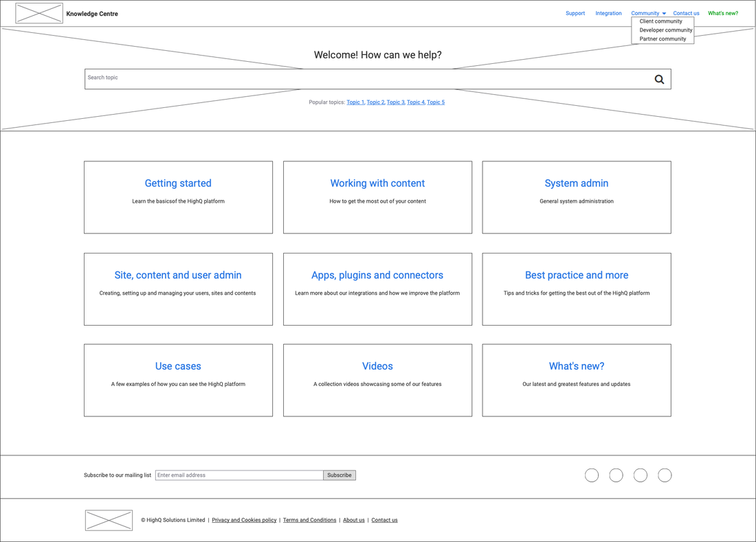Open popular topic link Topic 3
This screenshot has height=542, width=756.
pos(395,102)
